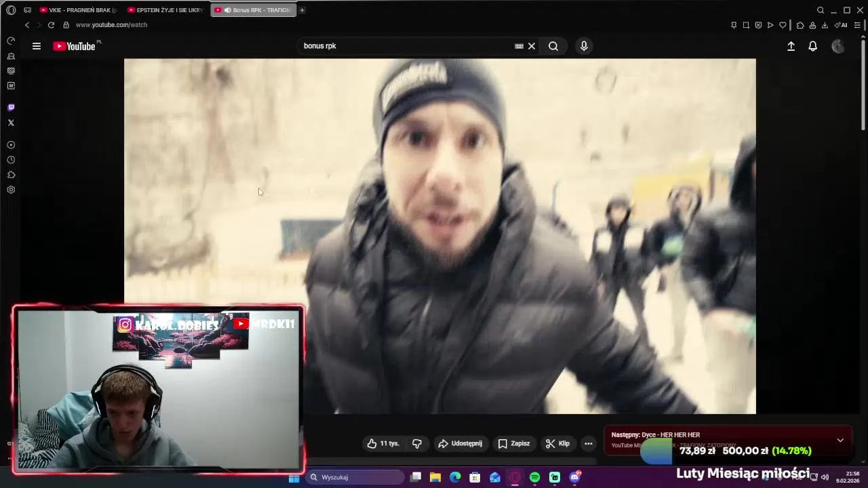Viewport: 868px width, 488px height.
Task: Run the YouTube search with magnifier button
Action: pos(553,46)
